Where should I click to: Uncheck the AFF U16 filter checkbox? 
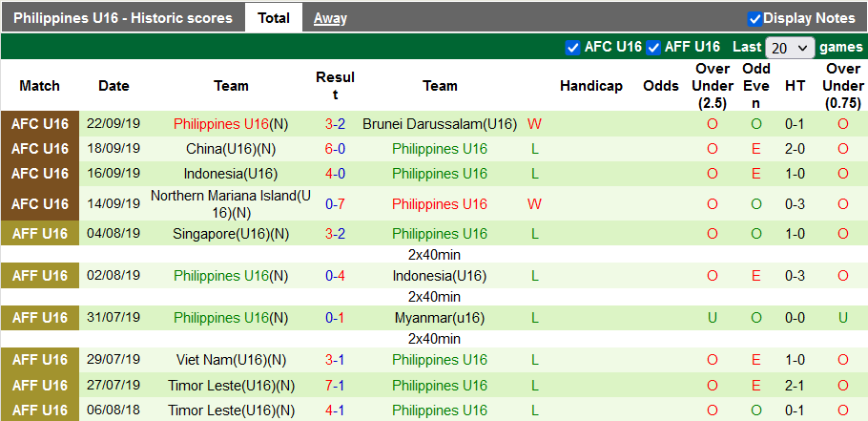[x=653, y=48]
